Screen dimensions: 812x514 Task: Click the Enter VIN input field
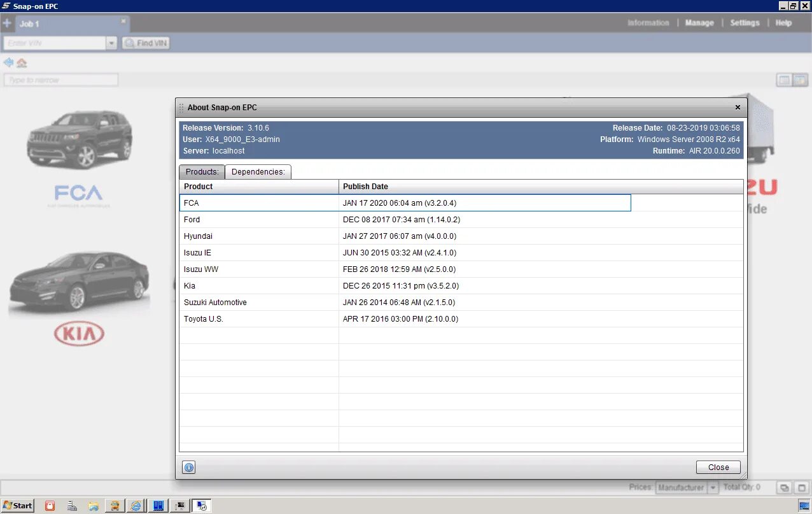click(55, 43)
